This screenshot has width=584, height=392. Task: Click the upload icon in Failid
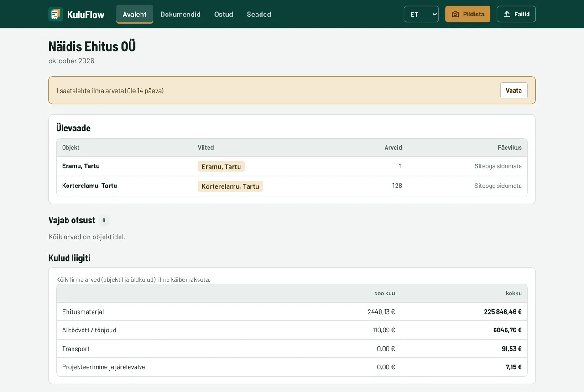coord(507,14)
